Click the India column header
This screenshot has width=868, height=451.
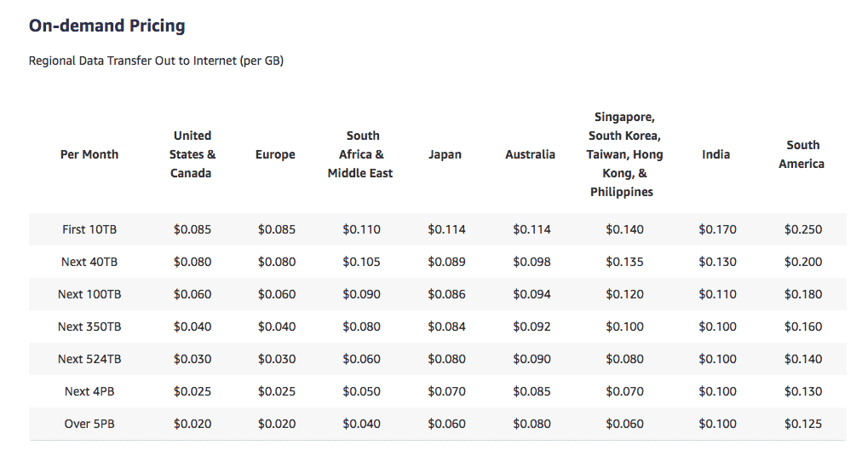click(x=716, y=154)
